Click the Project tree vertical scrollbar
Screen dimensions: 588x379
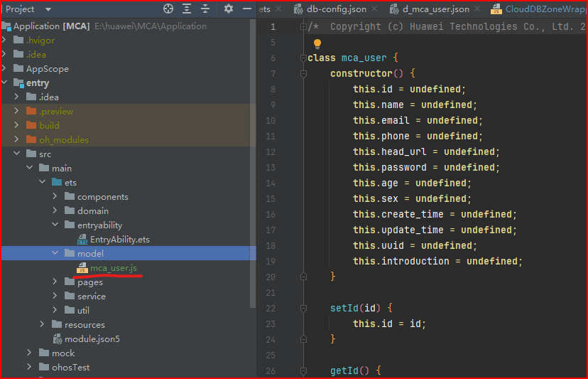253,164
